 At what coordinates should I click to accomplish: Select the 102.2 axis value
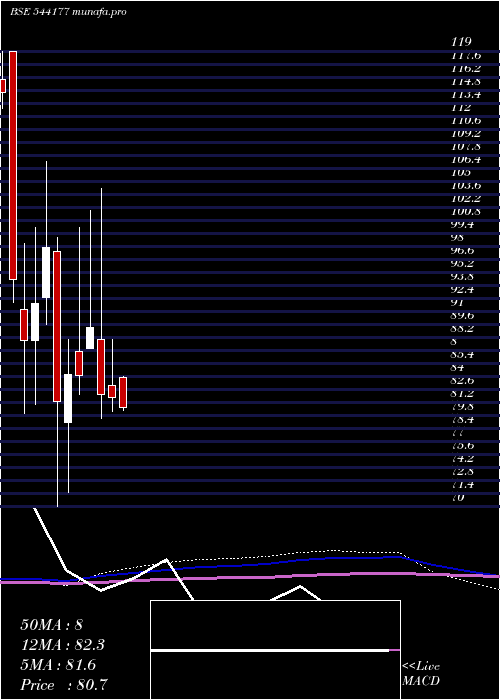tap(466, 198)
